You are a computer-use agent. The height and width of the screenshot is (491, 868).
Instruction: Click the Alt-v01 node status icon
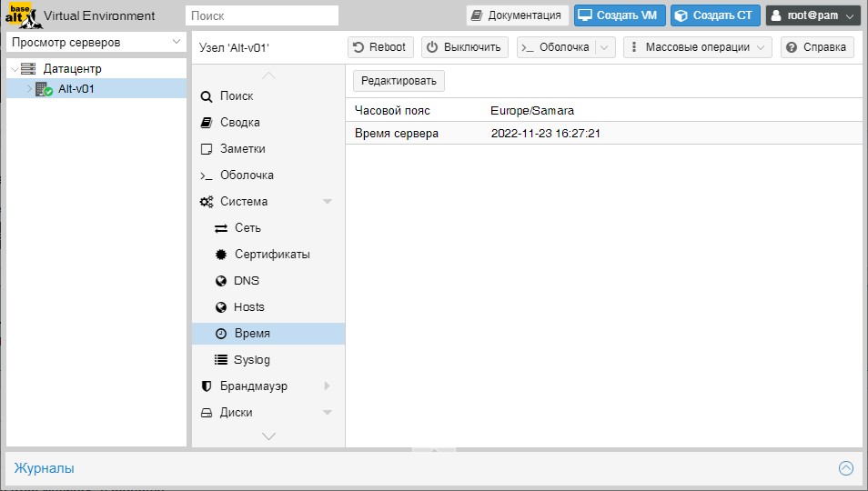44,89
